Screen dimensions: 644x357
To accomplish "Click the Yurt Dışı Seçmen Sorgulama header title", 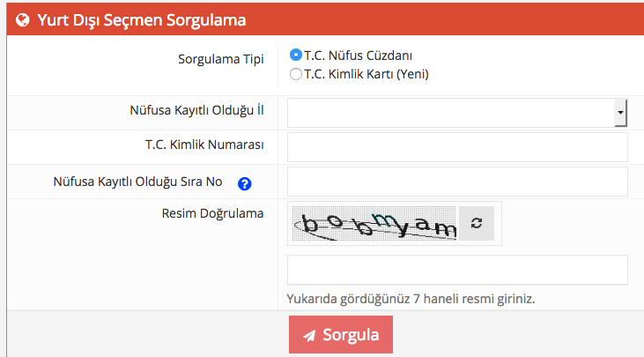I will [x=141, y=19].
